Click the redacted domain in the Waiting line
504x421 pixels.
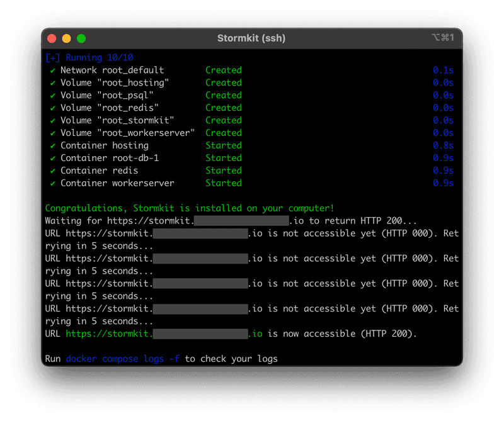tap(241, 221)
